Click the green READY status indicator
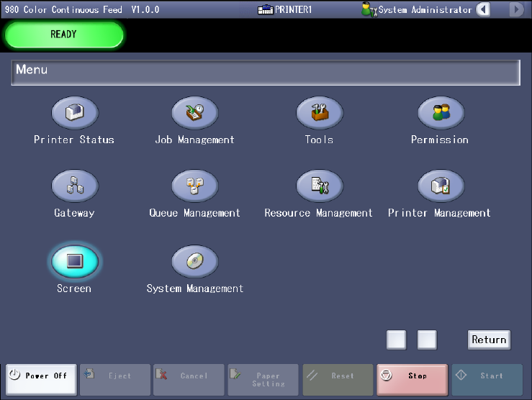 [64, 35]
